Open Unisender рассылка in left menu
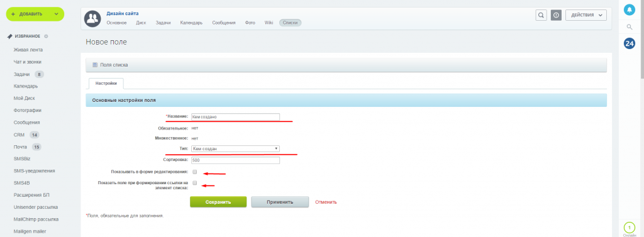The height and width of the screenshot is (237, 644). (36, 207)
